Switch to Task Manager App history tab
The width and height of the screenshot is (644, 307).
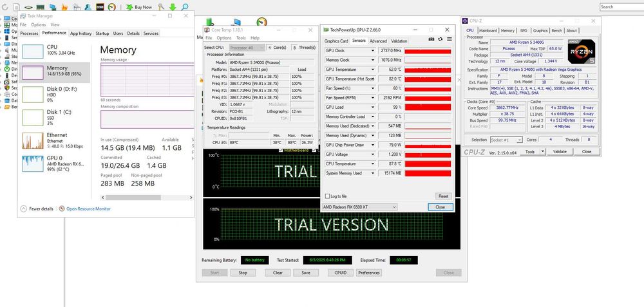point(80,33)
